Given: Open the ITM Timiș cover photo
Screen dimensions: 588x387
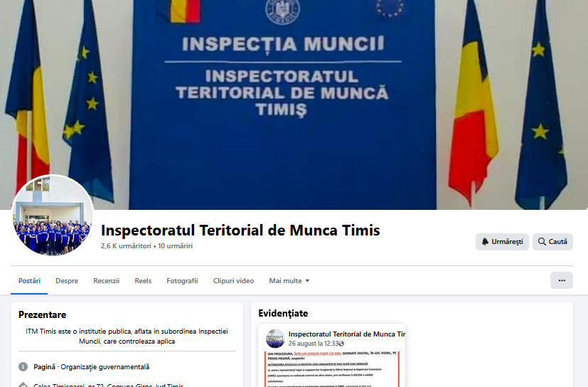Looking at the screenshot, I should coord(294,105).
